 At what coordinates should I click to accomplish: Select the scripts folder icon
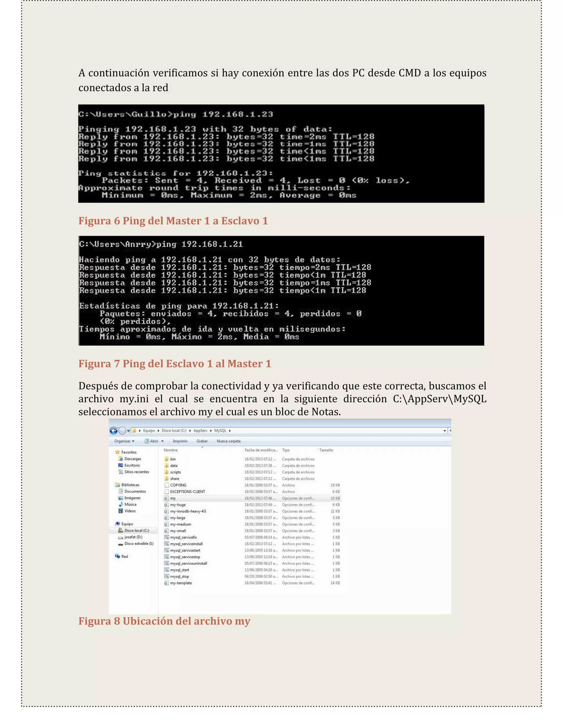(x=166, y=472)
